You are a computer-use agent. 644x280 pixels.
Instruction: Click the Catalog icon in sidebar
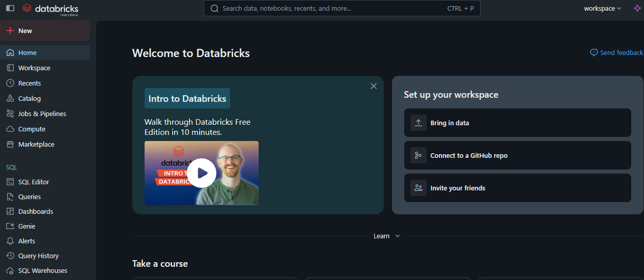[x=10, y=98]
